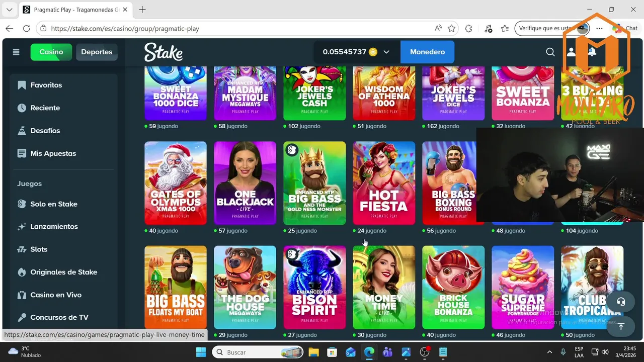Screen dimensions: 644x362
Task: Add page to favorites star
Action: (x=451, y=29)
